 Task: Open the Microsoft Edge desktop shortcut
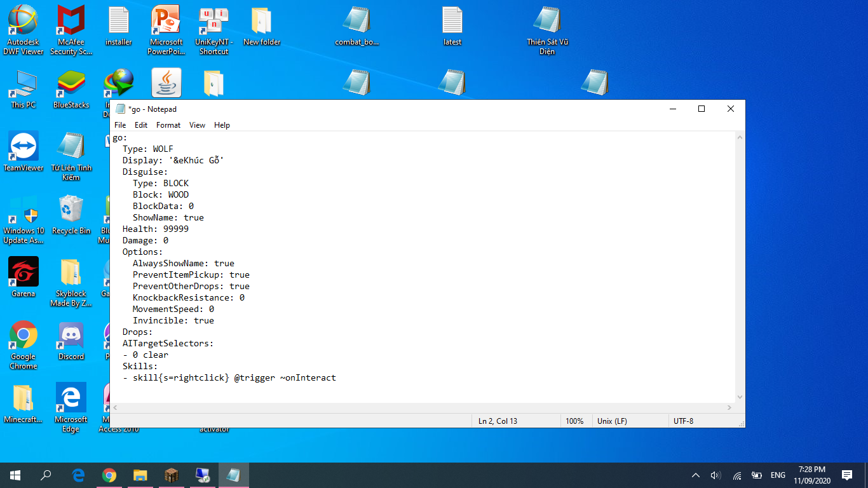pyautogui.click(x=71, y=399)
